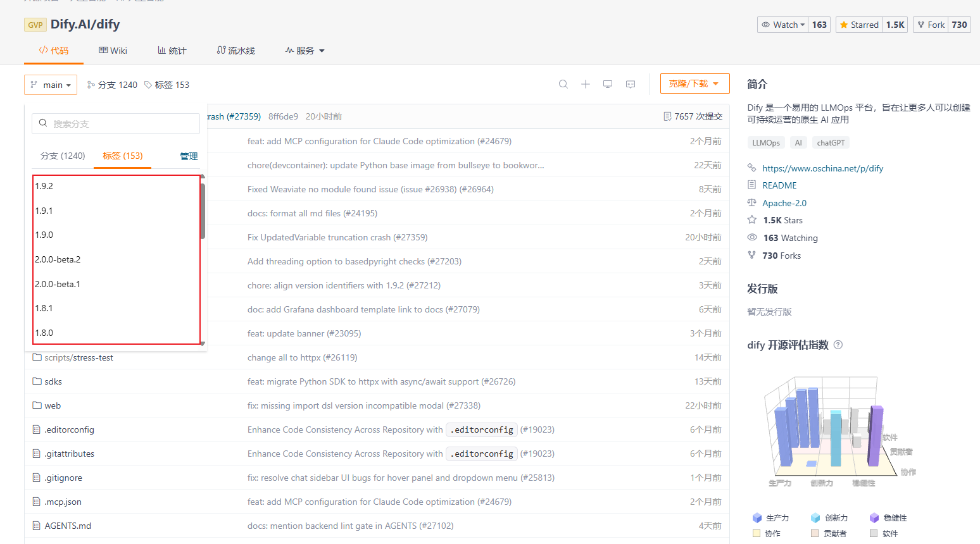Viewport: 980px width, 544px height.
Task: Click the folder icon for web
Action: 37,405
